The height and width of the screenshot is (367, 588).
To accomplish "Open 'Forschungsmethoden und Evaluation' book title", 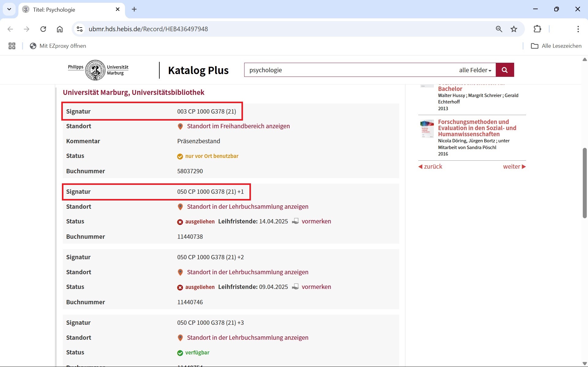I will [477, 128].
